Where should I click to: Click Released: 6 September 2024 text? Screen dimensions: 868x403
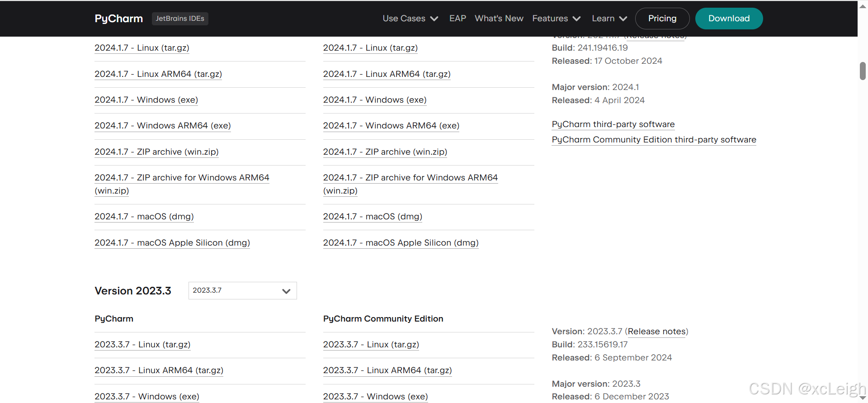click(612, 358)
